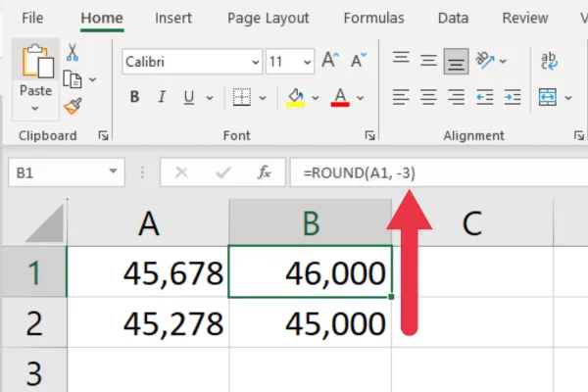Select column A header

tap(148, 222)
